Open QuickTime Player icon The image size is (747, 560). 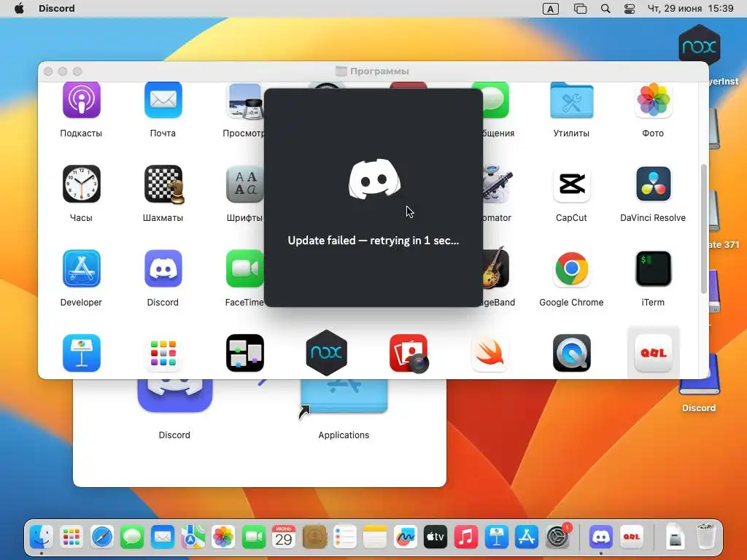(571, 353)
